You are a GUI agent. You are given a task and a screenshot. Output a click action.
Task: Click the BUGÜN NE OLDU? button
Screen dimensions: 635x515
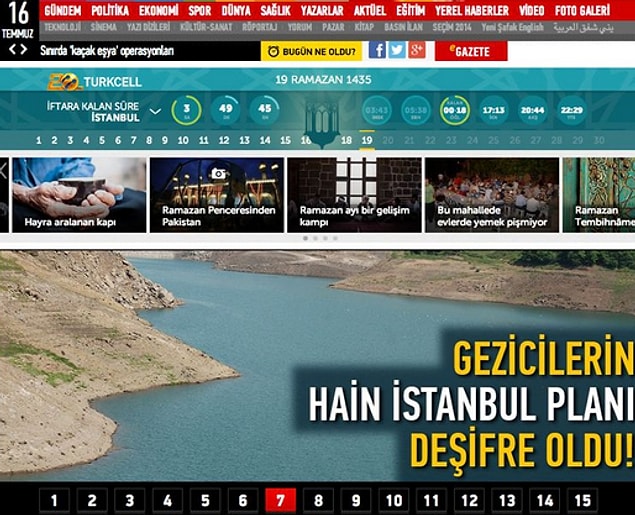pos(311,51)
